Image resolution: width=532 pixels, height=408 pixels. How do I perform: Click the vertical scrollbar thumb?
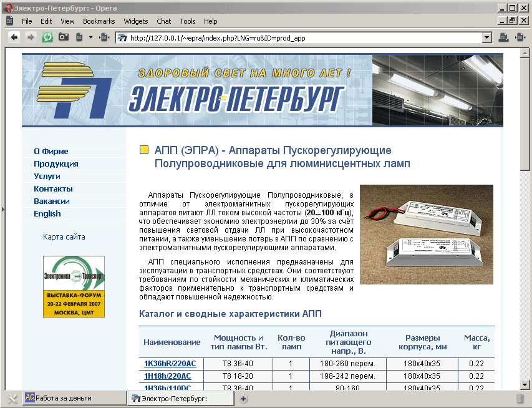tap(525, 114)
